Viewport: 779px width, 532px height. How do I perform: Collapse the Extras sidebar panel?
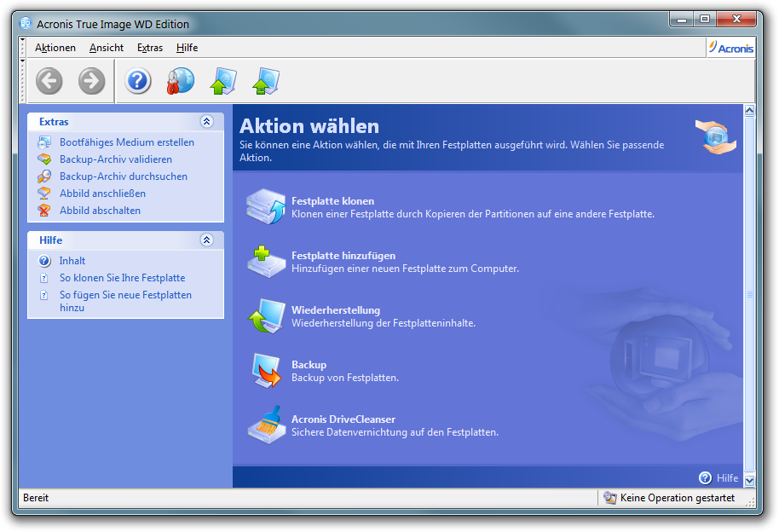coord(206,121)
